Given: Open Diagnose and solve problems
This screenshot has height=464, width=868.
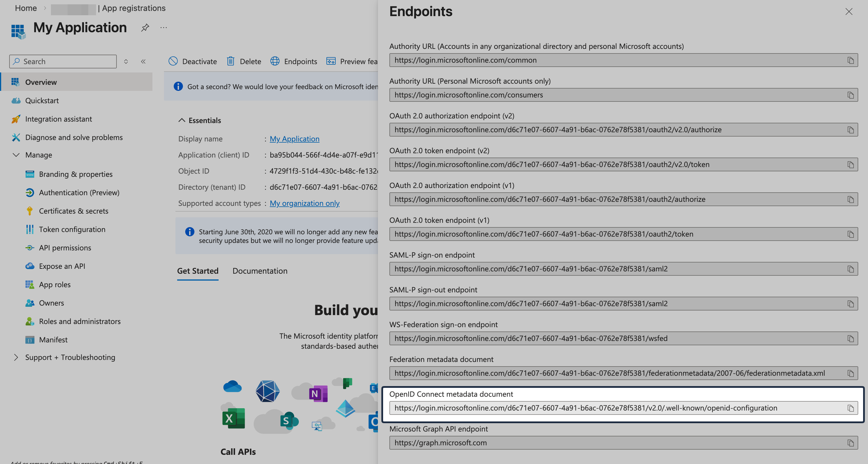Looking at the screenshot, I should click(x=74, y=137).
